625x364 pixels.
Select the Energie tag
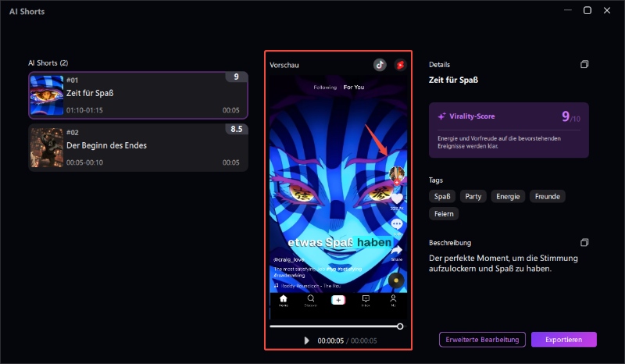[x=508, y=196]
